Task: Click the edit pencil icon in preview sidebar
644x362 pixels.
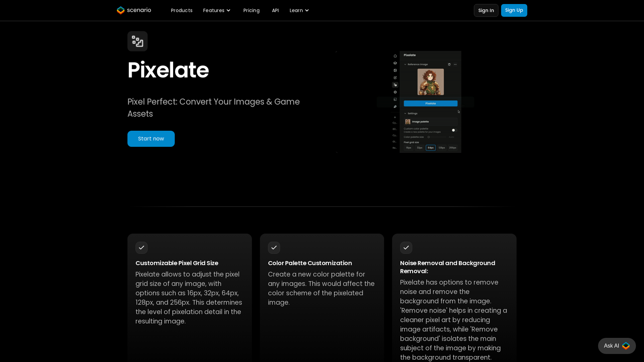Action: tap(395, 78)
